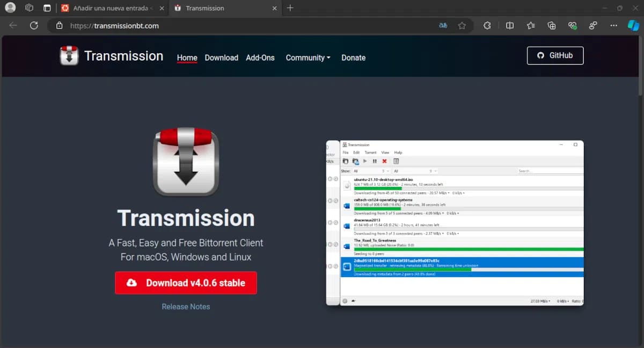Image resolution: width=644 pixels, height=348 pixels.
Task: Go to the Download nav item
Action: pos(221,57)
